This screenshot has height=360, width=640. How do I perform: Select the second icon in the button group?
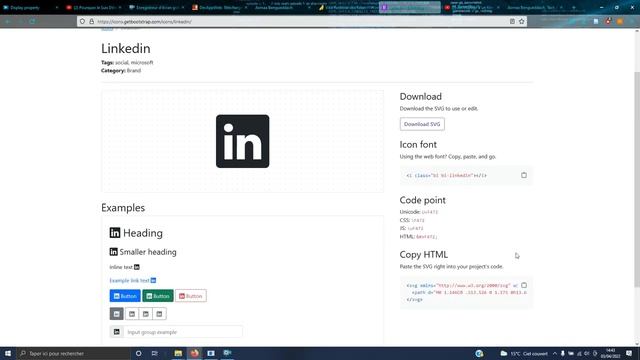(x=132, y=314)
